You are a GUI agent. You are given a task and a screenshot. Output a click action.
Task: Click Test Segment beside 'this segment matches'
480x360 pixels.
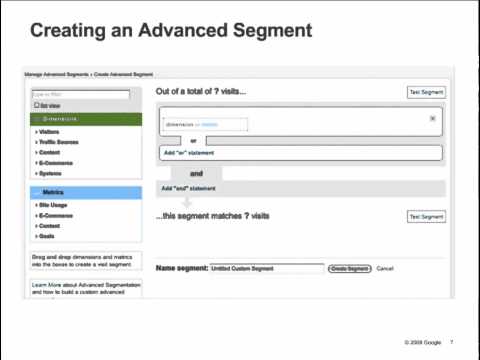pos(426,217)
